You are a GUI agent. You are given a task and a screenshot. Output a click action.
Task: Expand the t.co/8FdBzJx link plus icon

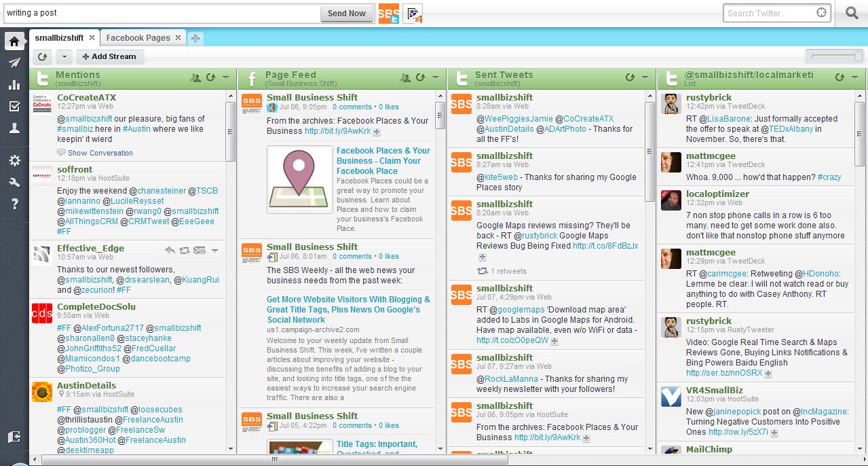coord(483,257)
